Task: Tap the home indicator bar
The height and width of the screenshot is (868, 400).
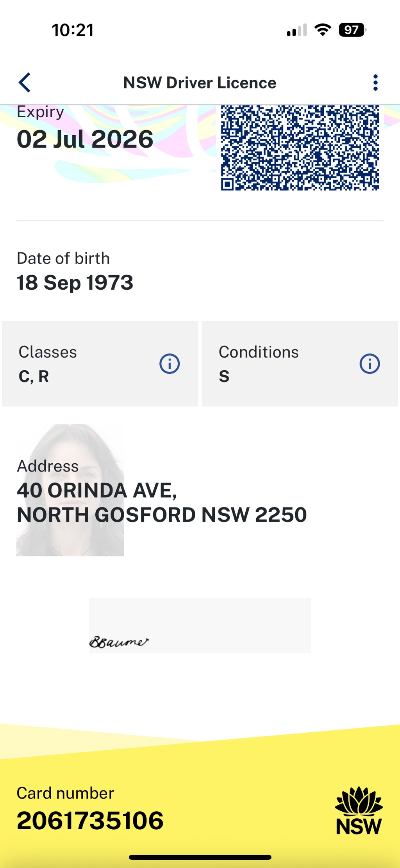Action: (200, 857)
